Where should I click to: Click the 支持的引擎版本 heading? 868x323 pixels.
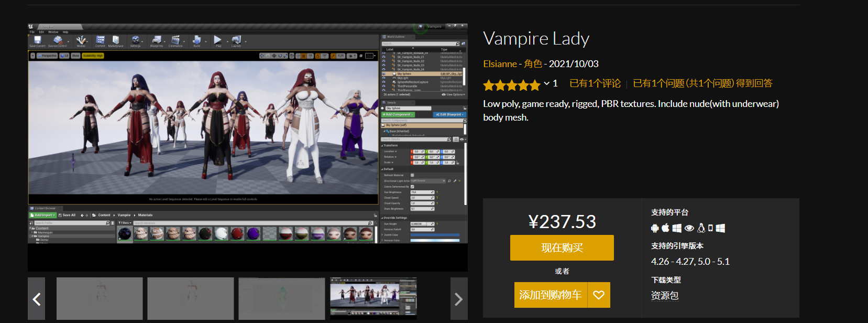click(677, 246)
